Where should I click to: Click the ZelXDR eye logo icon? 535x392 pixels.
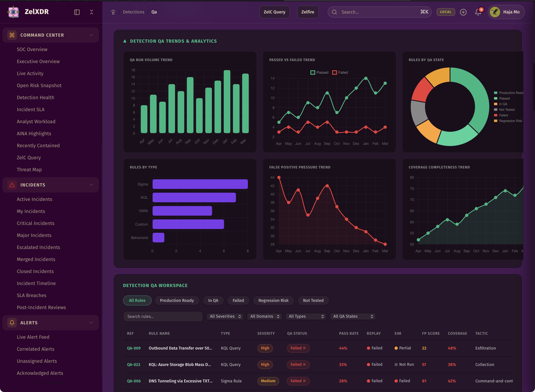click(13, 12)
